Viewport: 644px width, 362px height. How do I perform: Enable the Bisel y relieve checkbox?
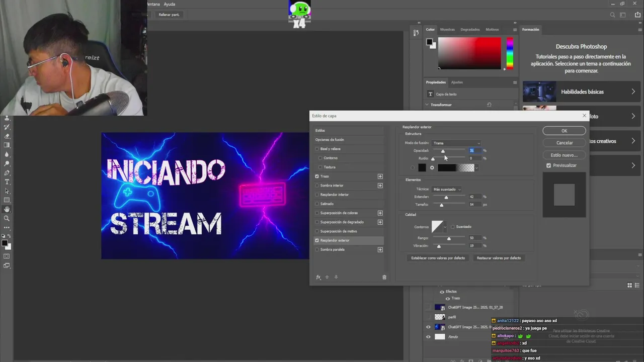click(x=317, y=149)
